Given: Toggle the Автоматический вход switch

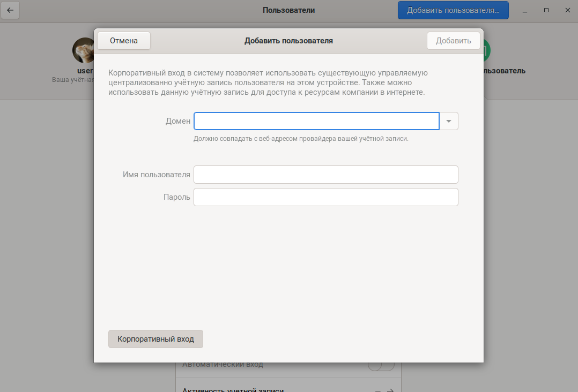Looking at the screenshot, I should (x=381, y=365).
